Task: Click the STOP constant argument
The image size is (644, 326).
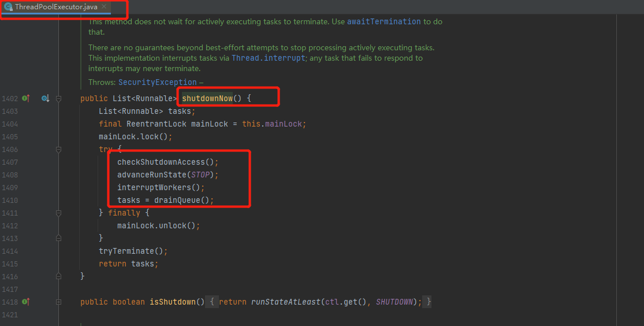Action: tap(200, 175)
